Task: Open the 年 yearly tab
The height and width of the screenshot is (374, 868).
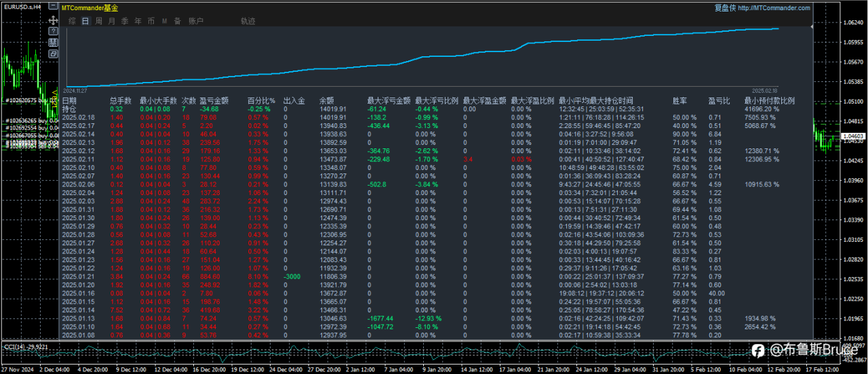Action: coord(138,21)
